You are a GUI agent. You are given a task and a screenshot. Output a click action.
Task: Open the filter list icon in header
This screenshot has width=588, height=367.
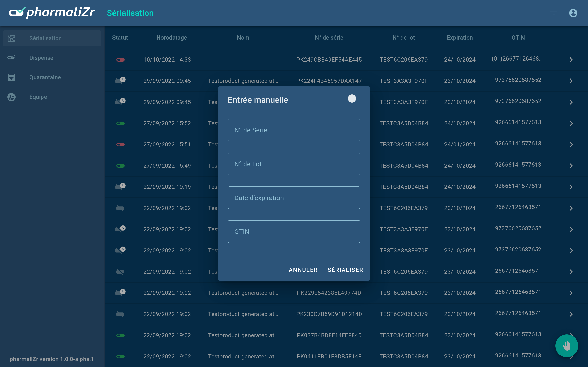[x=553, y=13]
